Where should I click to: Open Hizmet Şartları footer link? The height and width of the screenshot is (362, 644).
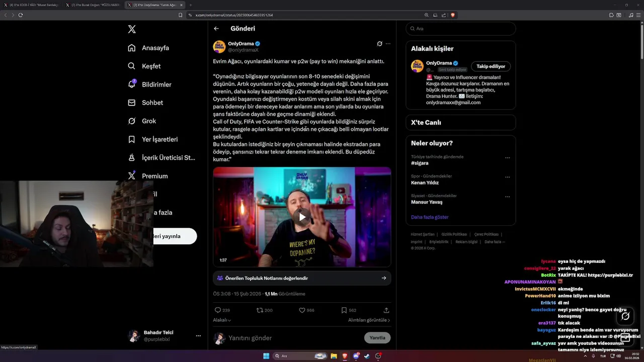point(423,234)
